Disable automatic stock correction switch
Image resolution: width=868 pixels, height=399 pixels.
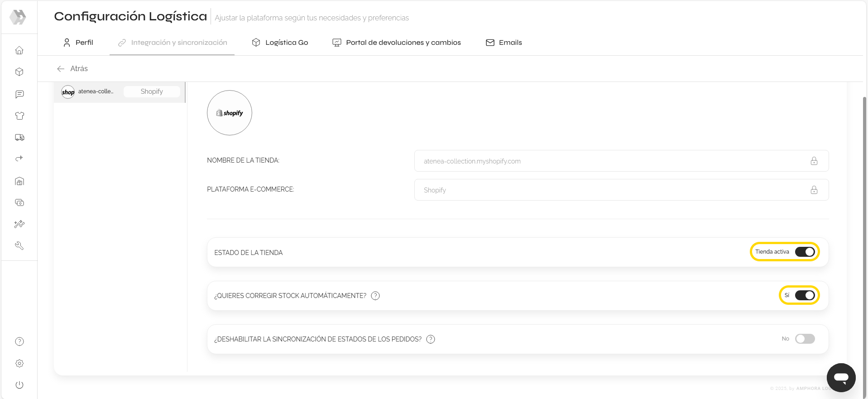805,295
